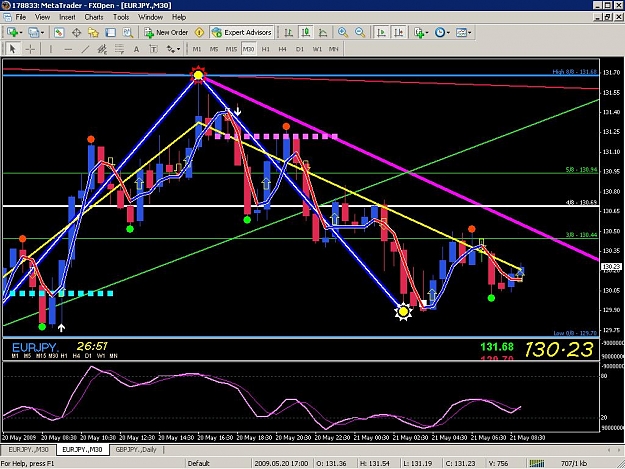
Task: Click the New Order button
Action: pyautogui.click(x=166, y=32)
